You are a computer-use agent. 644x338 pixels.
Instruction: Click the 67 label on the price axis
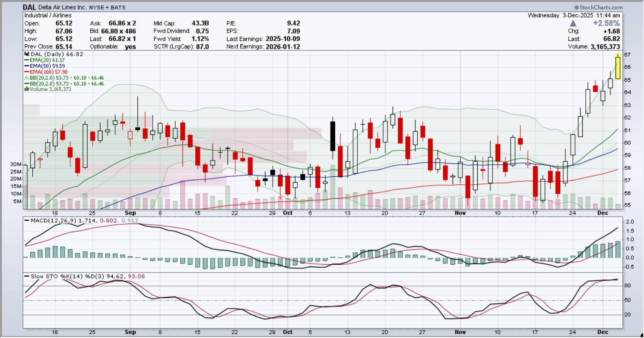[x=627, y=55]
